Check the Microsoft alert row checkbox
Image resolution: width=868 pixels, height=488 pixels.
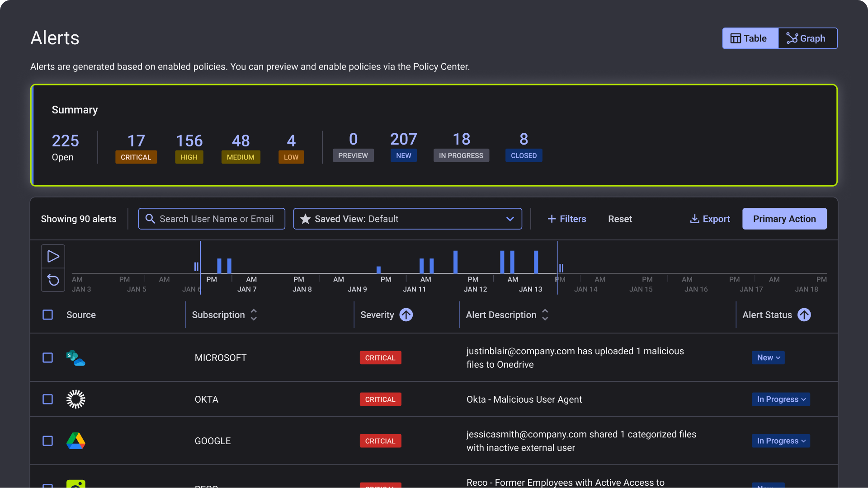pyautogui.click(x=47, y=358)
